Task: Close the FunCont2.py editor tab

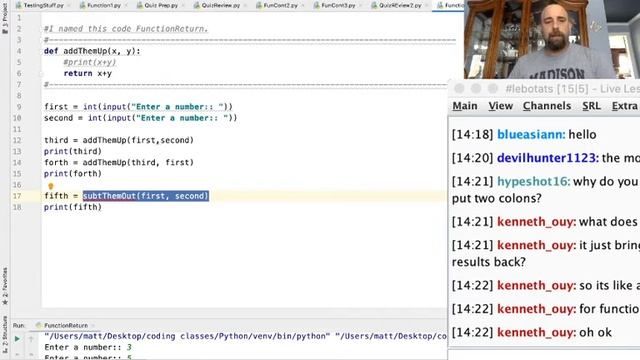Action: point(302,5)
